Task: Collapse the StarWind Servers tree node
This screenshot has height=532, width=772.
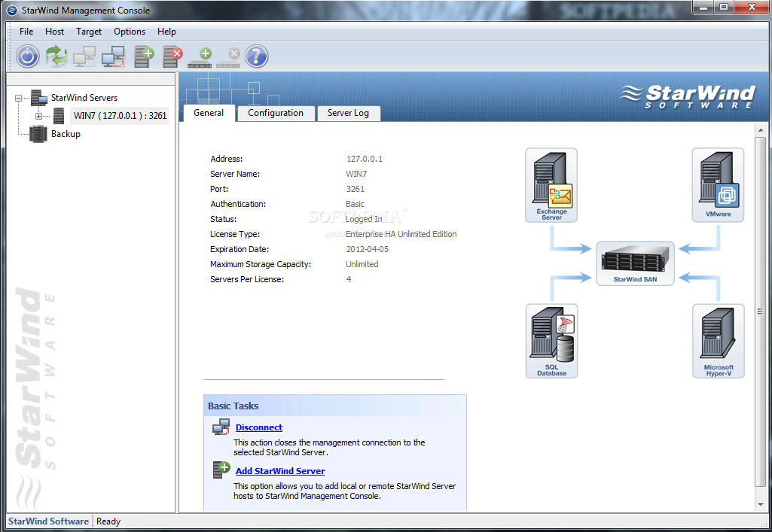Action: (18, 98)
